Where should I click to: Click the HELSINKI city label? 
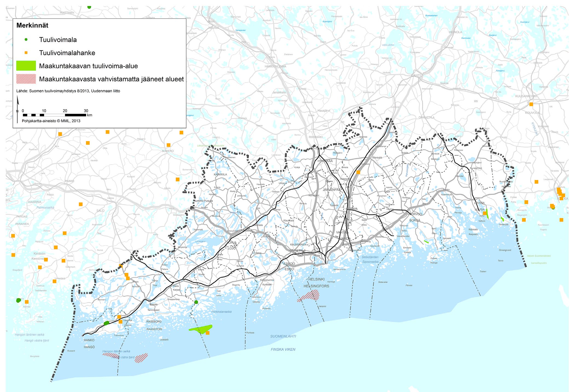[x=316, y=279]
